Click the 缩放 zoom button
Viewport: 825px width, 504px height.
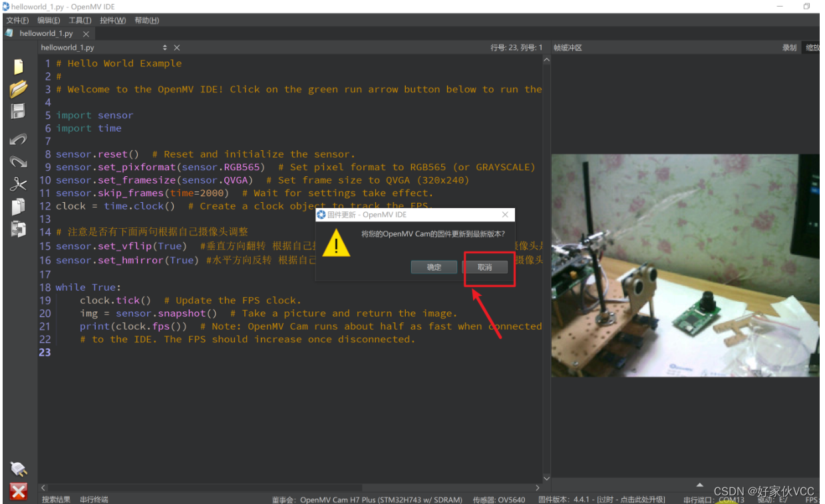[x=812, y=48]
